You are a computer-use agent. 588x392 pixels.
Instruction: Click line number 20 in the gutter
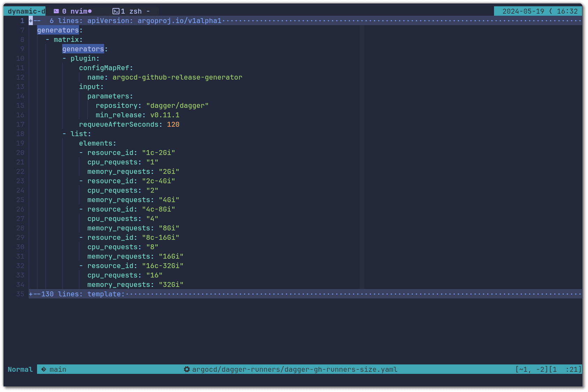(20, 153)
